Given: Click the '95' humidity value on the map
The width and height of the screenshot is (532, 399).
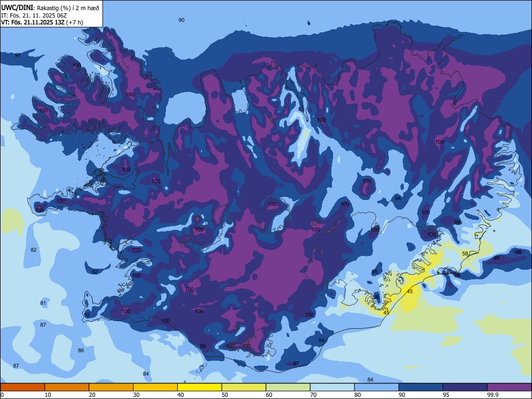Looking at the screenshot, I should point(375,272).
